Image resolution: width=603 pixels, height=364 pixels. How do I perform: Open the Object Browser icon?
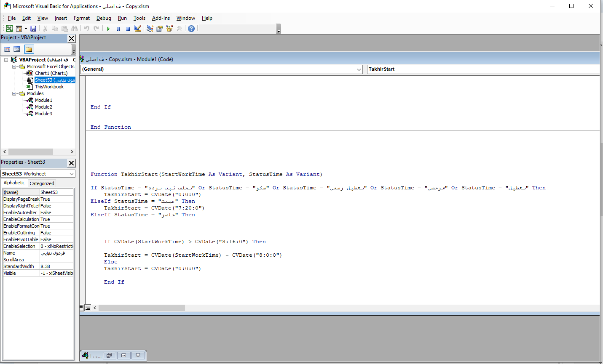169,29
